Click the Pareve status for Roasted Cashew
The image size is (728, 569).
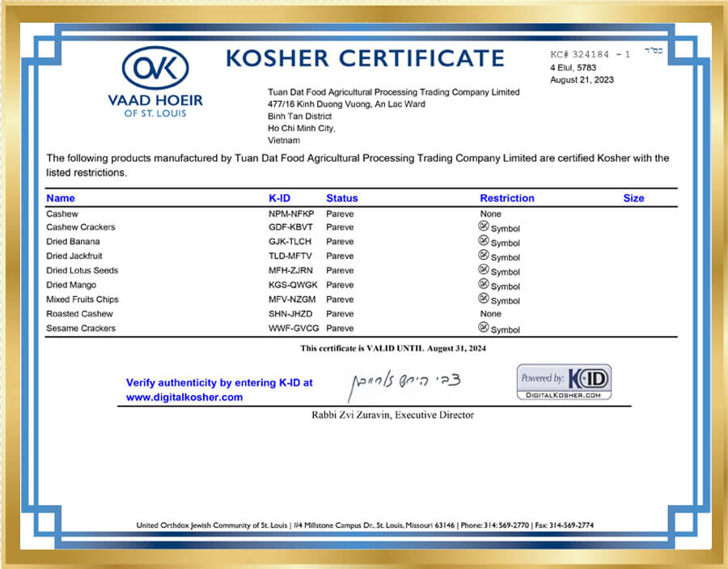coord(340,313)
